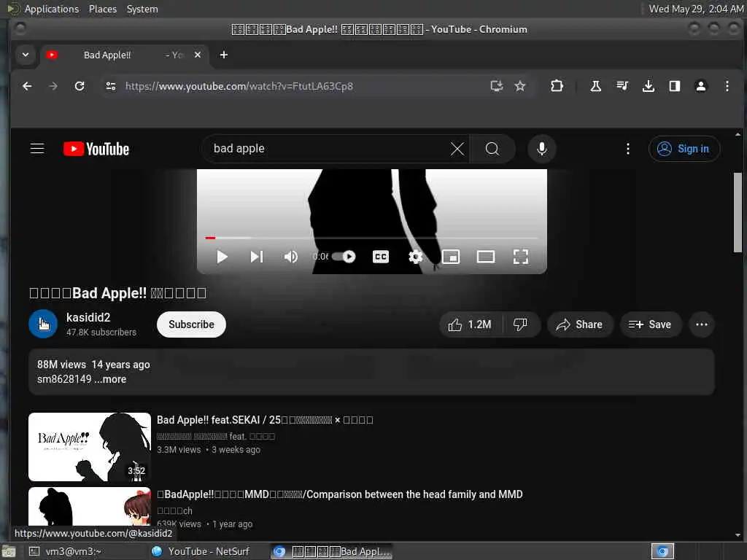The width and height of the screenshot is (747, 560).
Task: Run search with the magnifier button
Action: (x=492, y=149)
